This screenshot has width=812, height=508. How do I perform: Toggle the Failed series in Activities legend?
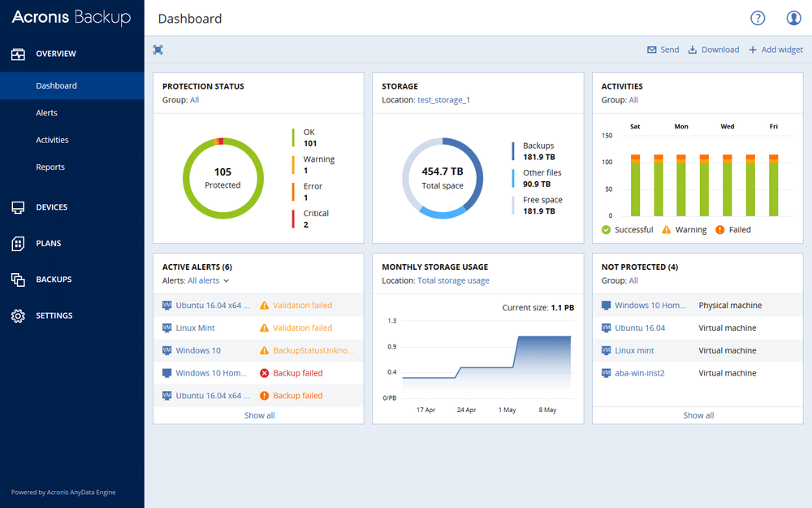732,229
